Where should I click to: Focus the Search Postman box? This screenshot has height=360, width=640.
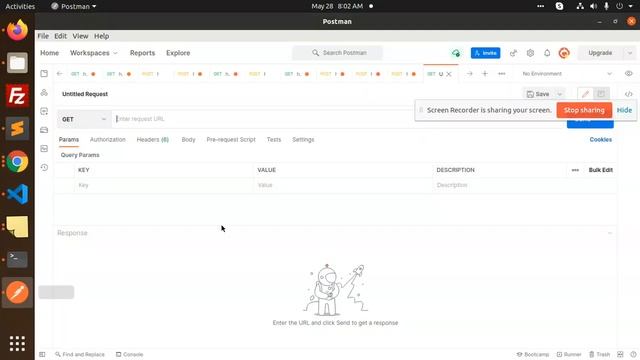coord(337,53)
